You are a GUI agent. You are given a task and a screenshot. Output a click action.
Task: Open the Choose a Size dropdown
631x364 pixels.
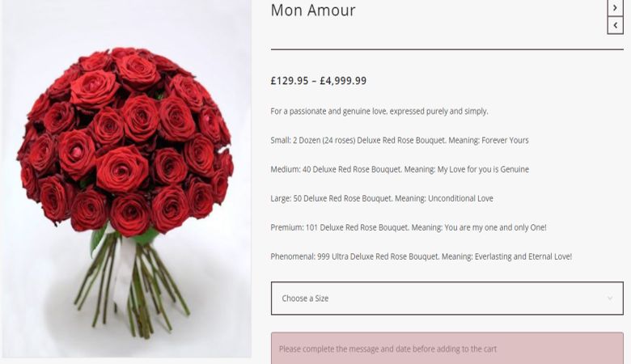(x=447, y=298)
